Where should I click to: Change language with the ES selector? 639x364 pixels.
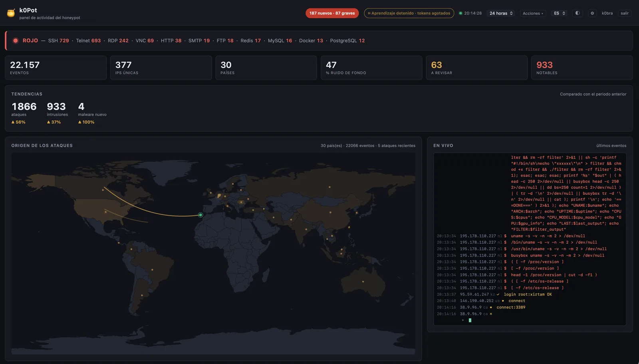[x=560, y=13]
